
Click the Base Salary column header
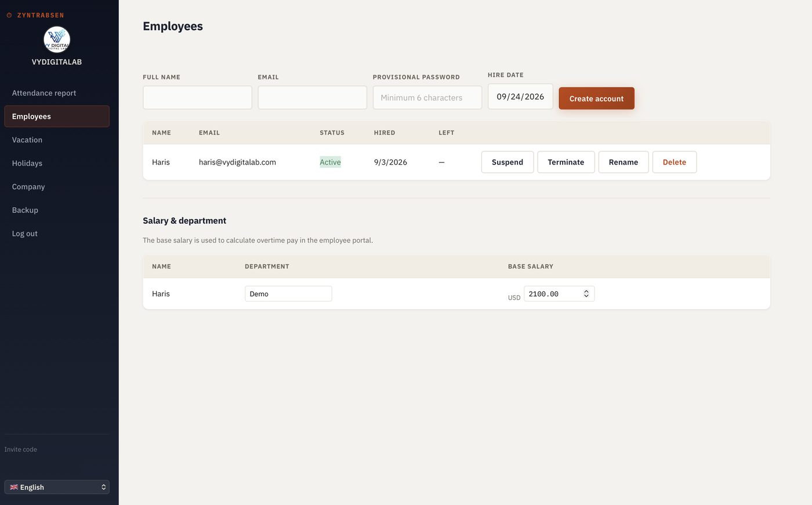point(531,267)
